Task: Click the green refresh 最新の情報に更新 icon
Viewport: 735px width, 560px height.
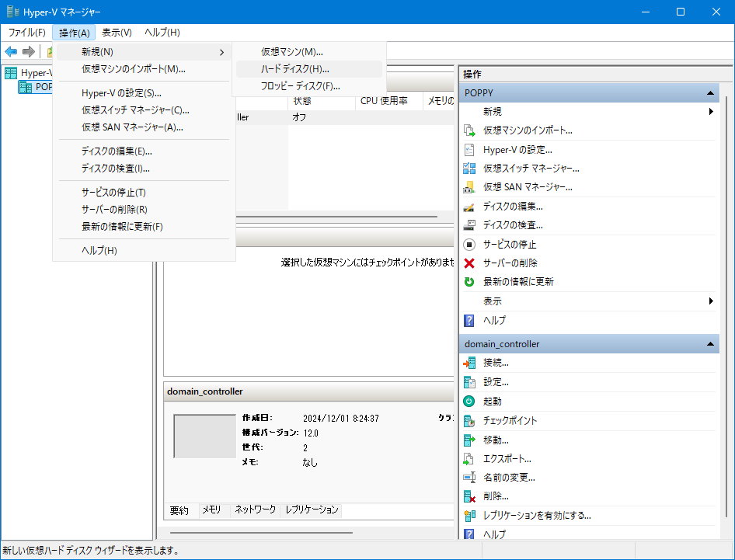Action: click(469, 282)
